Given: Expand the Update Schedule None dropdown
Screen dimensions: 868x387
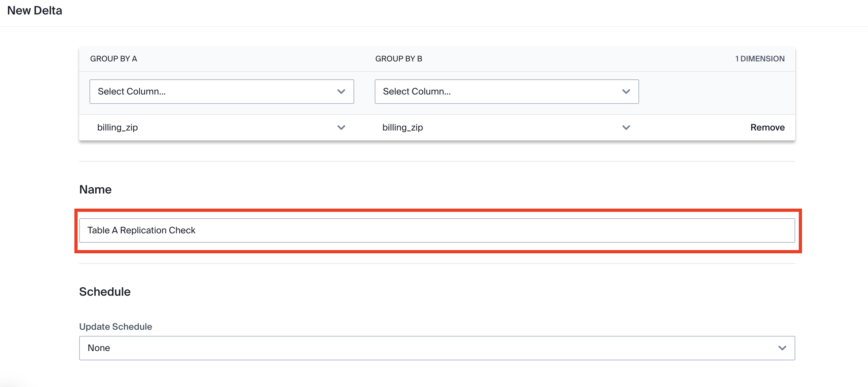Looking at the screenshot, I should [437, 348].
